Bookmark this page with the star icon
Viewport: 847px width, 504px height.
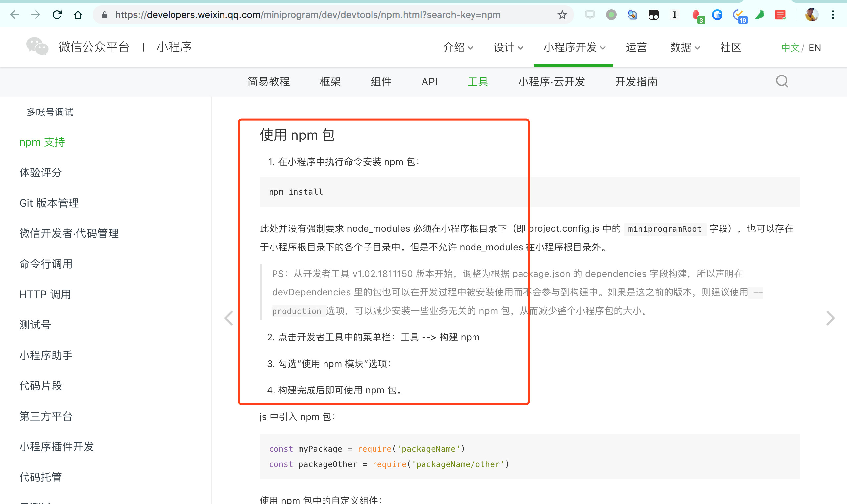562,15
